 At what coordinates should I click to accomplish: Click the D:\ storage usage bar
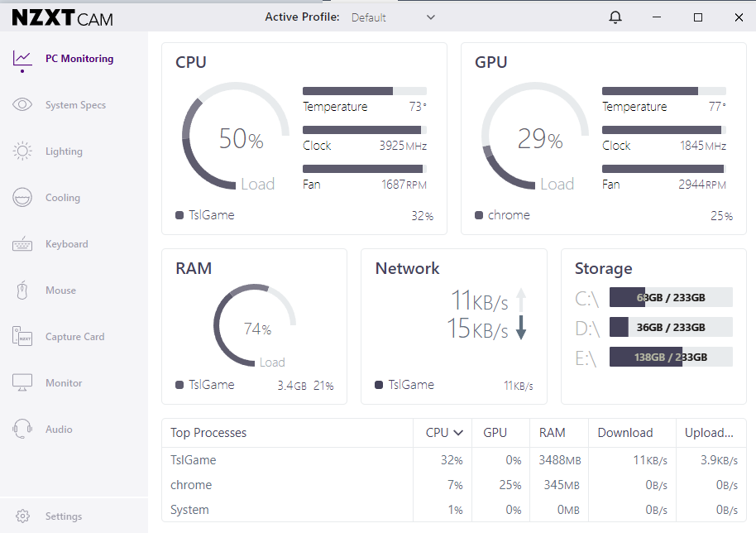click(671, 327)
